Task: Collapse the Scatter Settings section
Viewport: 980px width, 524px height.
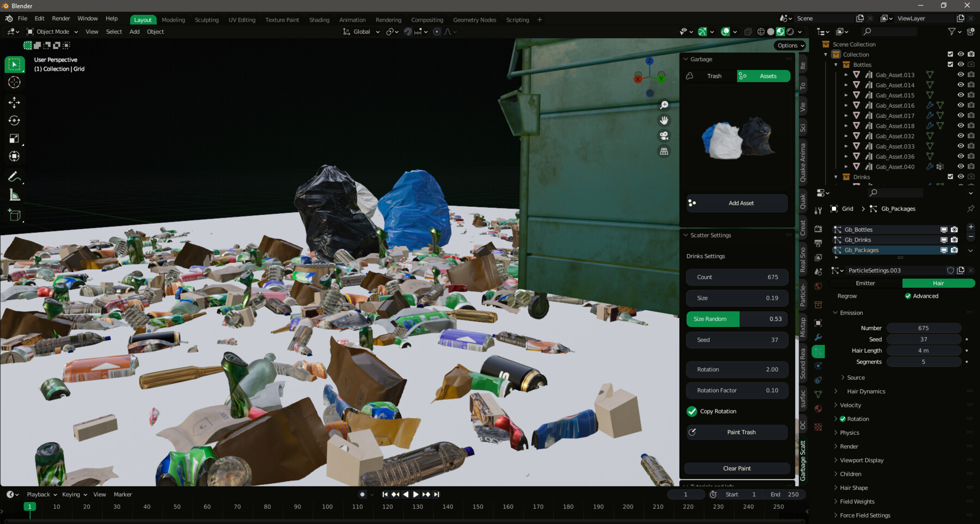Action: point(685,235)
